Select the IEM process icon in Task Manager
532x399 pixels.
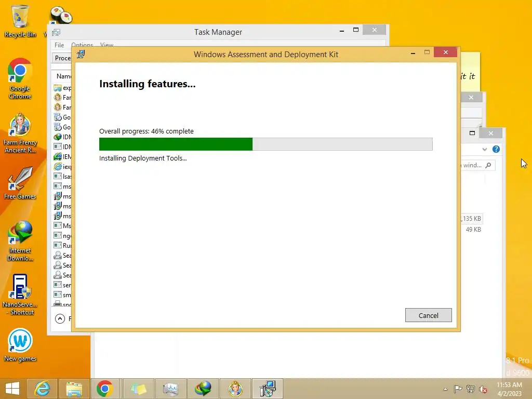pos(57,157)
